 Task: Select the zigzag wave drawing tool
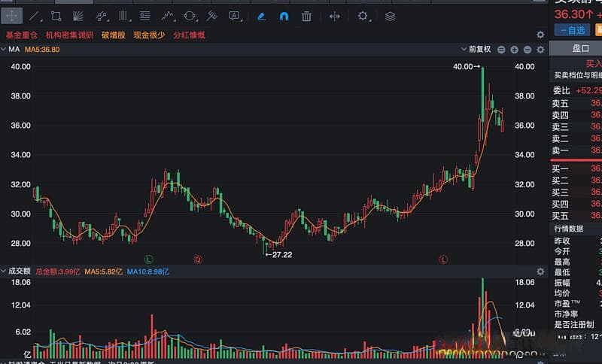point(168,16)
